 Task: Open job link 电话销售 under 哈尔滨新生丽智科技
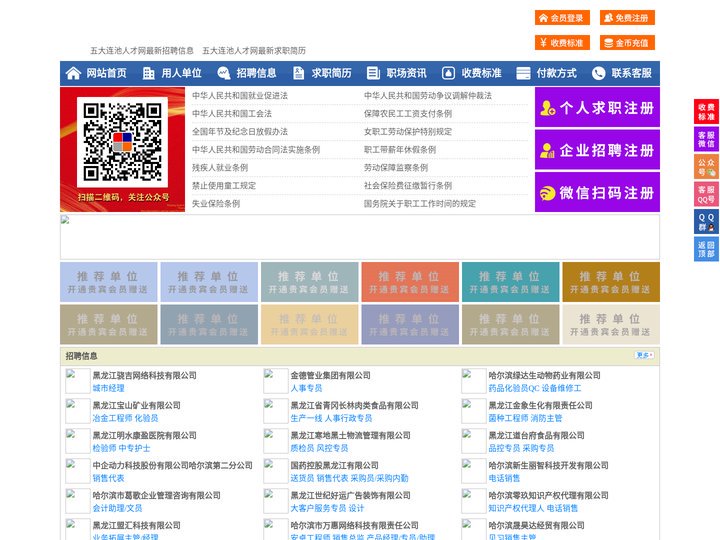(x=504, y=478)
